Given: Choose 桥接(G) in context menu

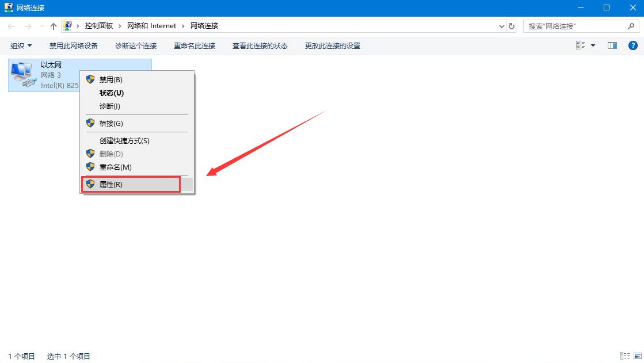Looking at the screenshot, I should click(137, 123).
